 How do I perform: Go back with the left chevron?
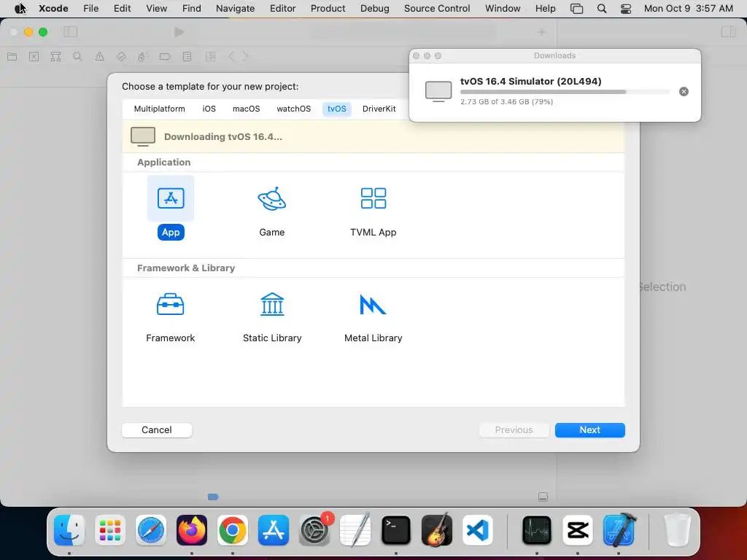pyautogui.click(x=231, y=57)
